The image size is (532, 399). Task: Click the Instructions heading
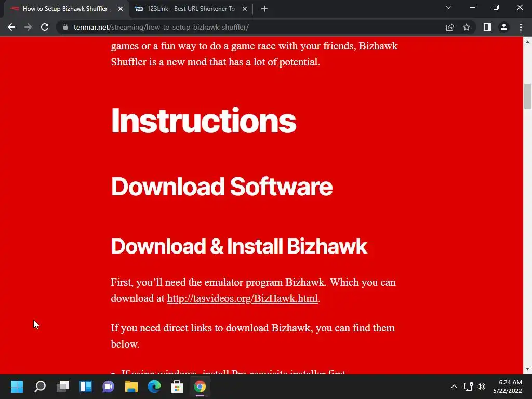coord(204,121)
